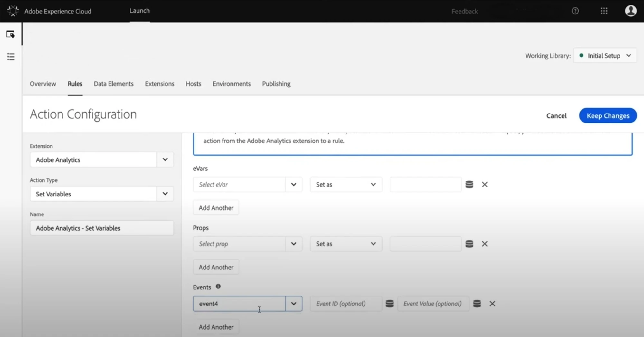Click the eVar value input field
The height and width of the screenshot is (337, 644).
pos(425,185)
